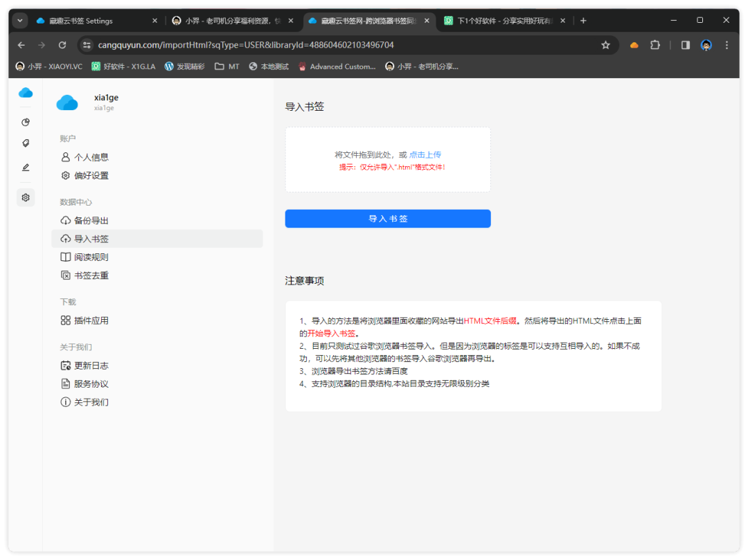Click the tag icon in left rail

click(26, 144)
